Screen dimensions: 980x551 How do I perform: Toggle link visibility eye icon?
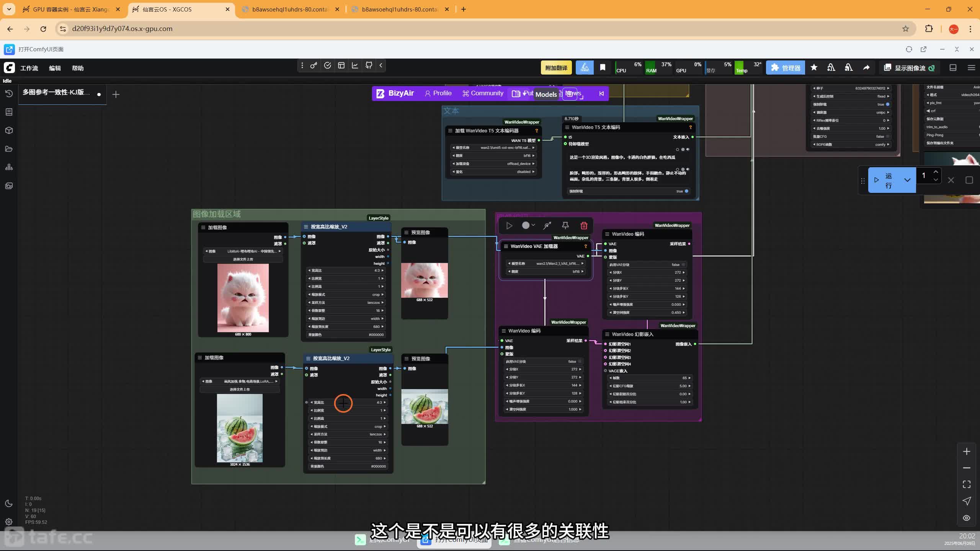[x=967, y=518]
